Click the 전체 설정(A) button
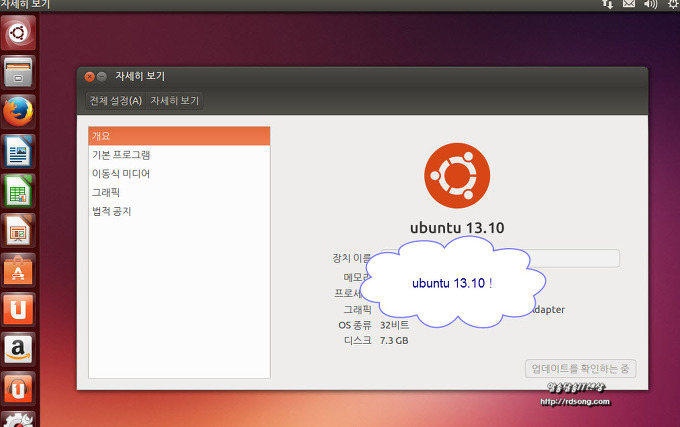 pos(115,101)
